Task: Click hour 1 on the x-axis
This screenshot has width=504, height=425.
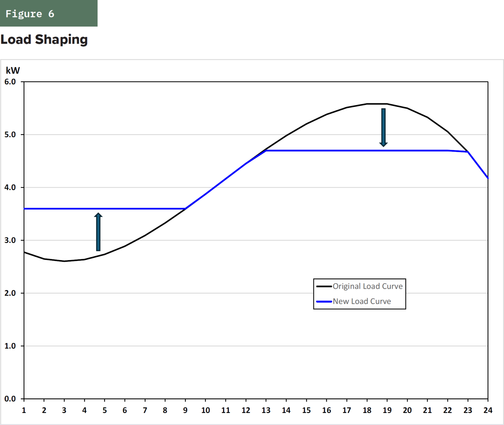Action: 24,410
